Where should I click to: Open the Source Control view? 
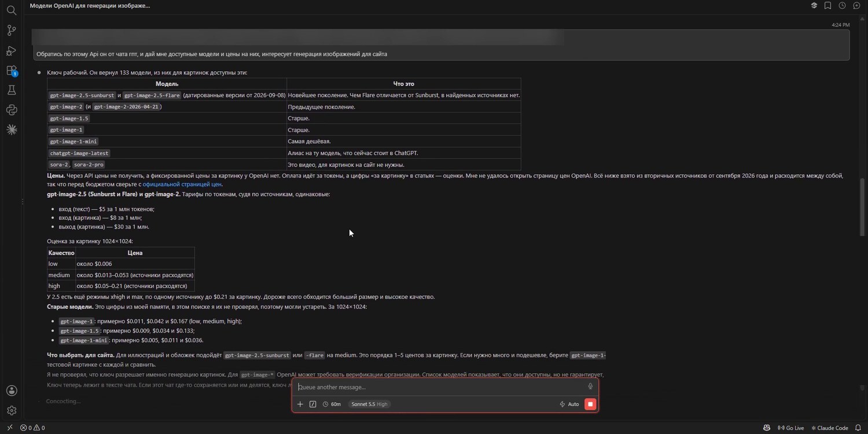[x=11, y=30]
